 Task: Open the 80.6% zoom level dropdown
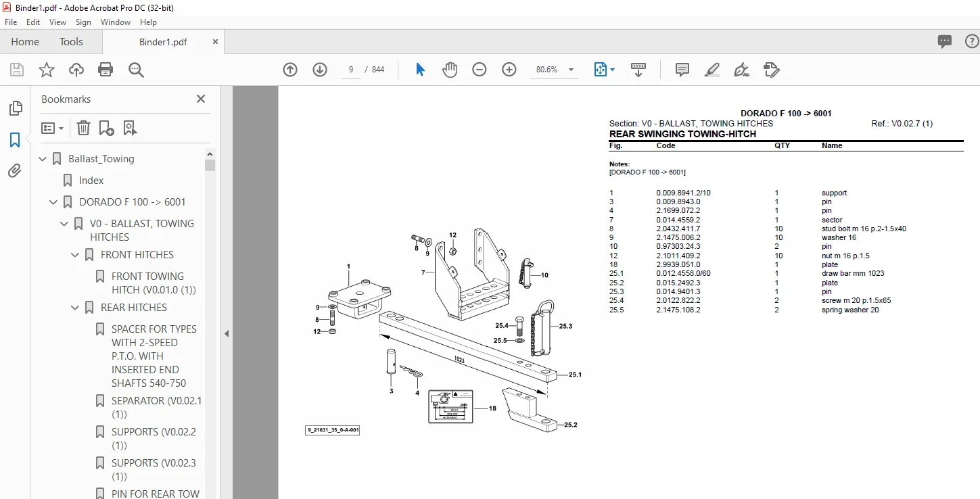click(571, 70)
